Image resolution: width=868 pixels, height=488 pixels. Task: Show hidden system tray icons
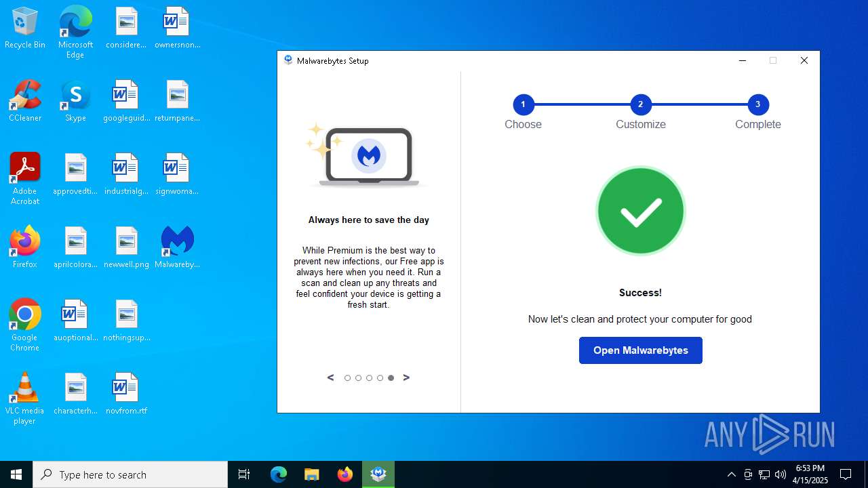click(x=731, y=474)
